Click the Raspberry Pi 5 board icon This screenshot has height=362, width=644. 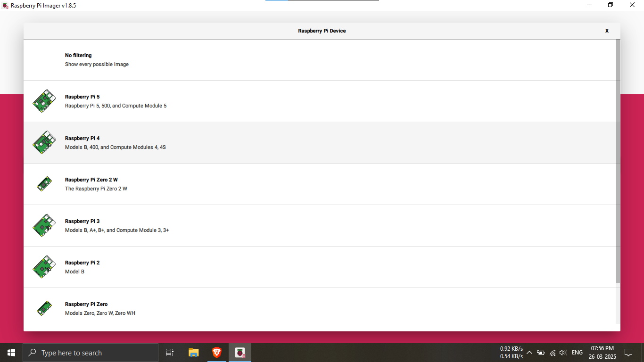tap(44, 101)
